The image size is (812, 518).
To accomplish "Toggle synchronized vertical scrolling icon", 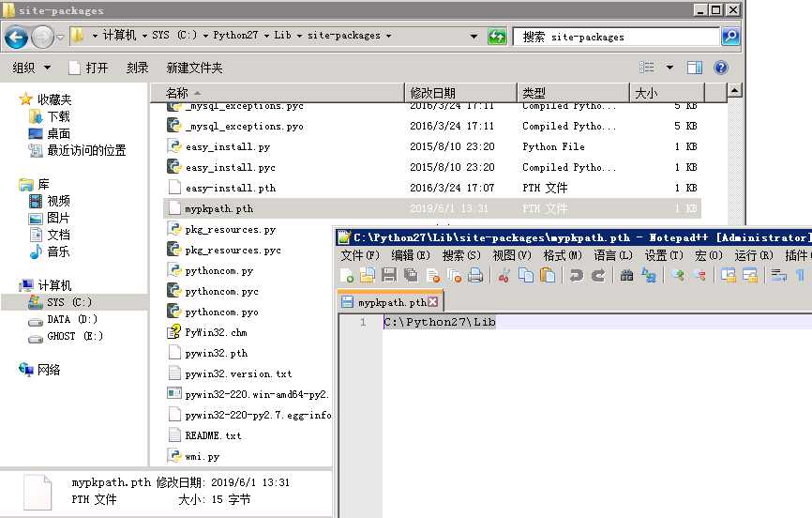I will (x=729, y=275).
